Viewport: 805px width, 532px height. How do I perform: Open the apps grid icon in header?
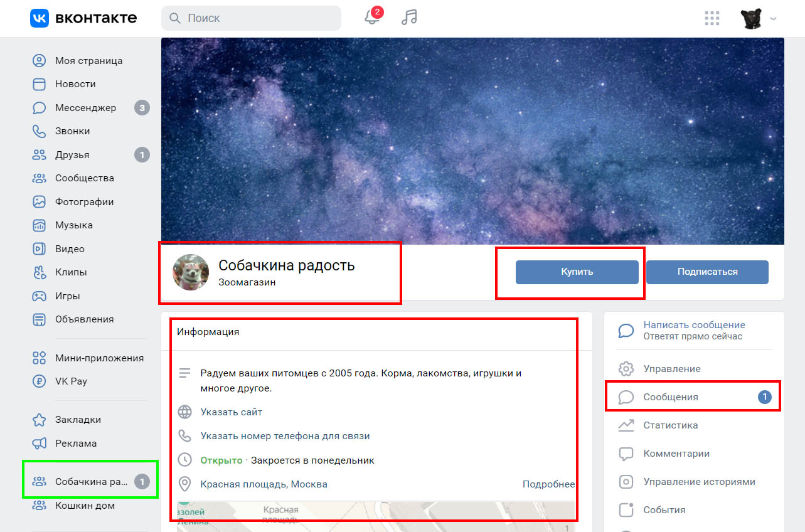click(712, 18)
